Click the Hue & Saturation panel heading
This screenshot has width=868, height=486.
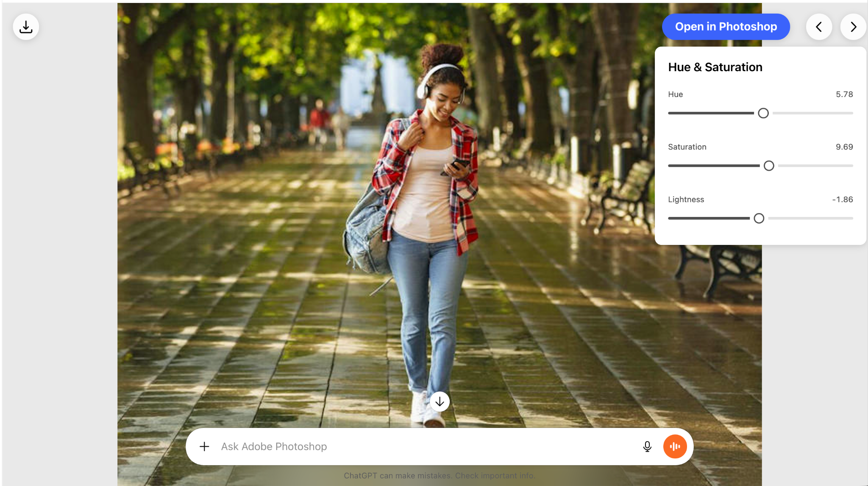(715, 67)
